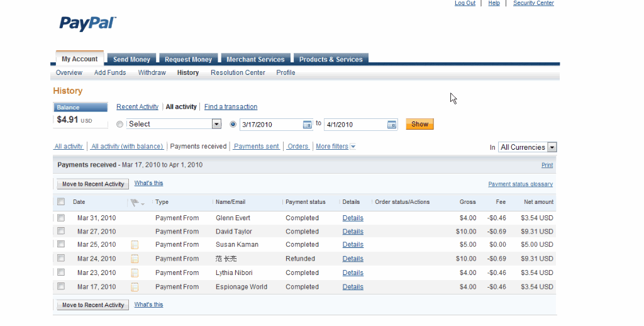Click the Log Out link
Image resolution: width=644 pixels, height=326 pixels.
pos(465,3)
